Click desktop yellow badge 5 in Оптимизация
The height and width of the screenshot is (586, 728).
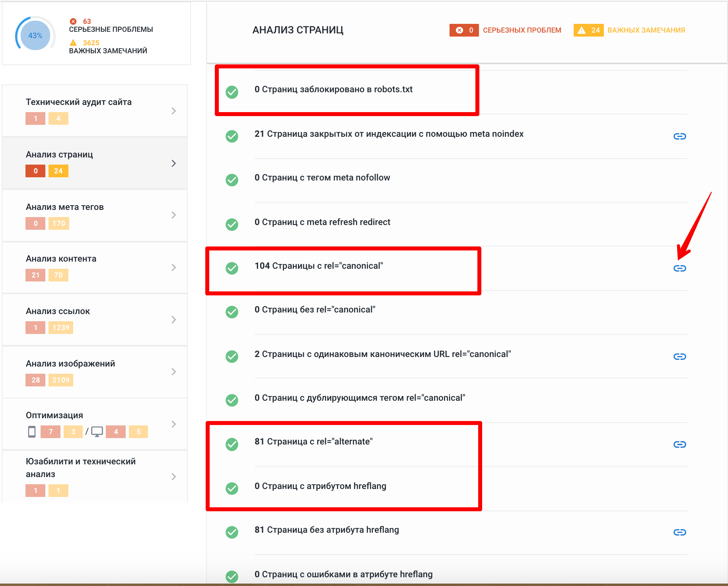138,432
